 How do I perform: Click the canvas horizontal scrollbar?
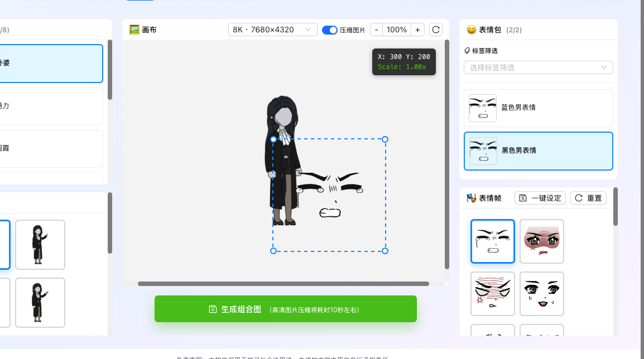pyautogui.click(x=283, y=284)
